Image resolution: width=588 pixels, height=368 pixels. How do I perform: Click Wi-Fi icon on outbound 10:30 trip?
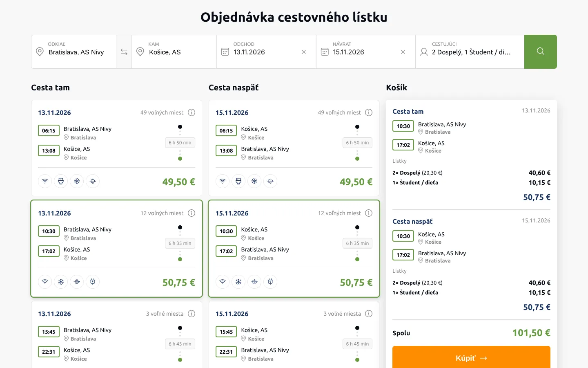(45, 282)
